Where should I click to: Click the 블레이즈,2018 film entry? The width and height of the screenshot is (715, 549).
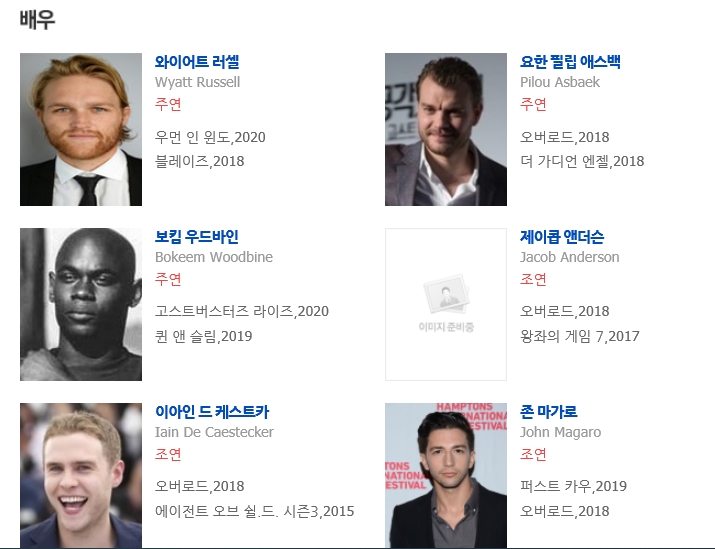tap(199, 161)
